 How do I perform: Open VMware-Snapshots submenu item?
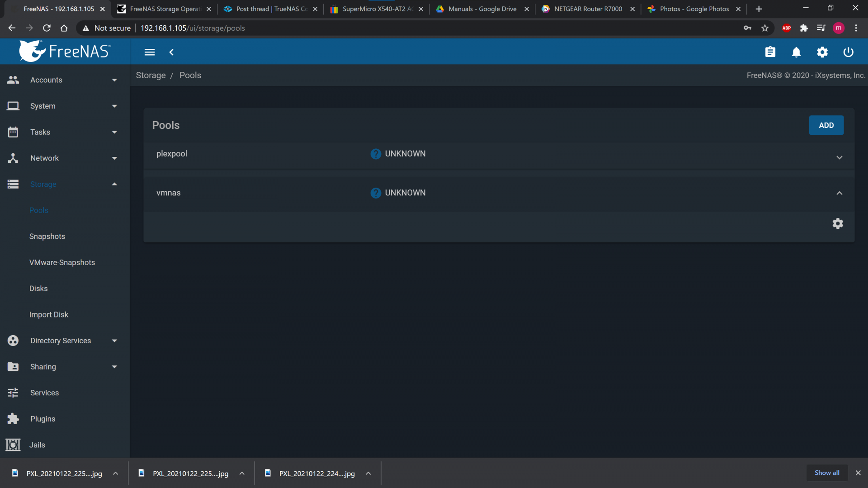point(62,262)
